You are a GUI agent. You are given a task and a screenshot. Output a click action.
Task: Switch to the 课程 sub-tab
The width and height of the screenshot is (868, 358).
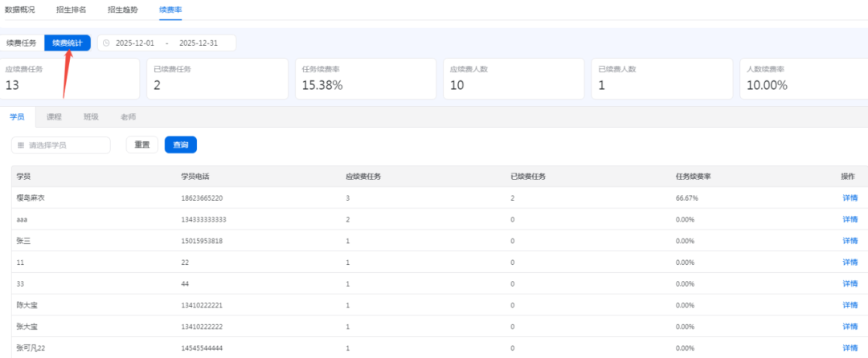[x=54, y=116]
